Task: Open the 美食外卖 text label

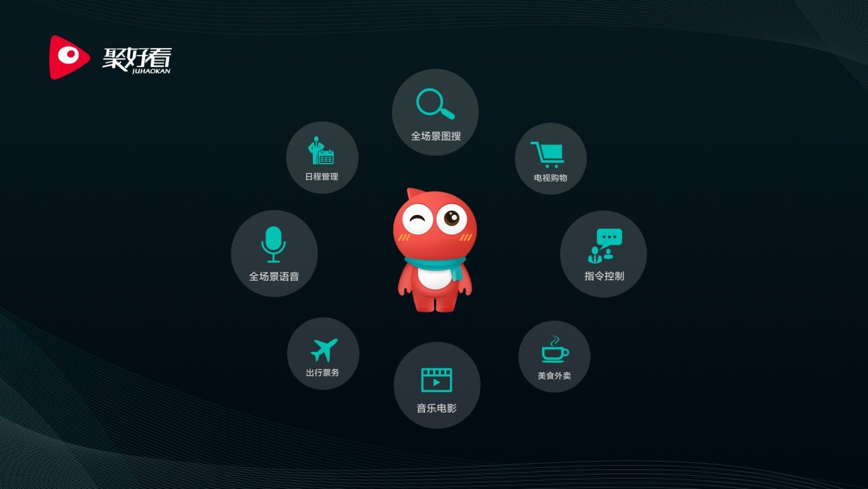Action: [554, 376]
